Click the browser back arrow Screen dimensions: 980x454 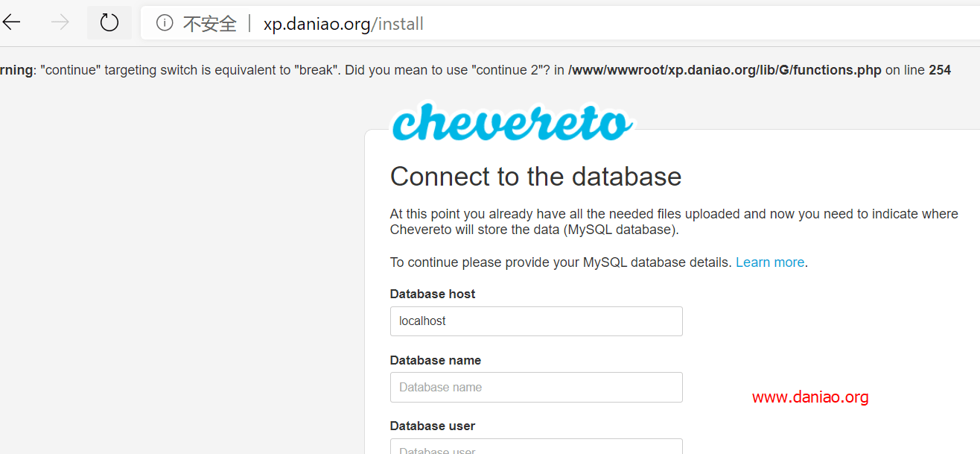(12, 23)
